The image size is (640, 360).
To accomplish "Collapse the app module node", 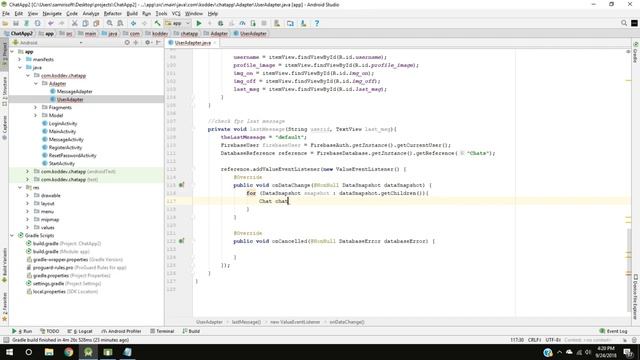I will (x=12, y=51).
